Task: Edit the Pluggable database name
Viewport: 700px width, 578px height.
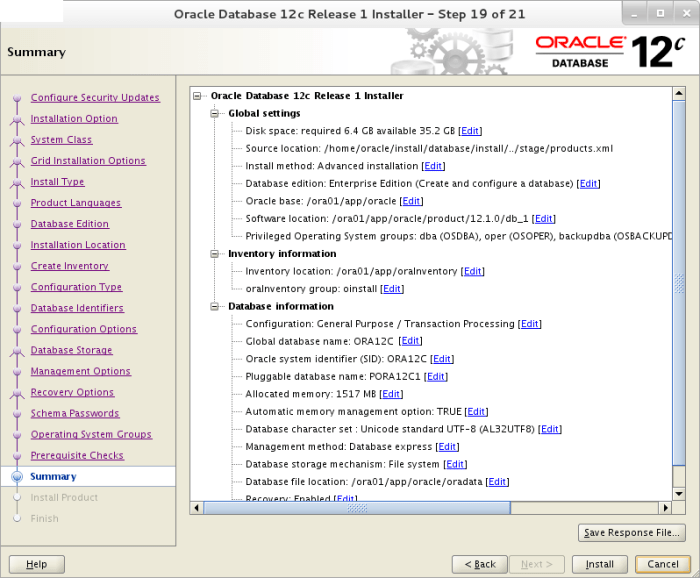Action: [436, 377]
